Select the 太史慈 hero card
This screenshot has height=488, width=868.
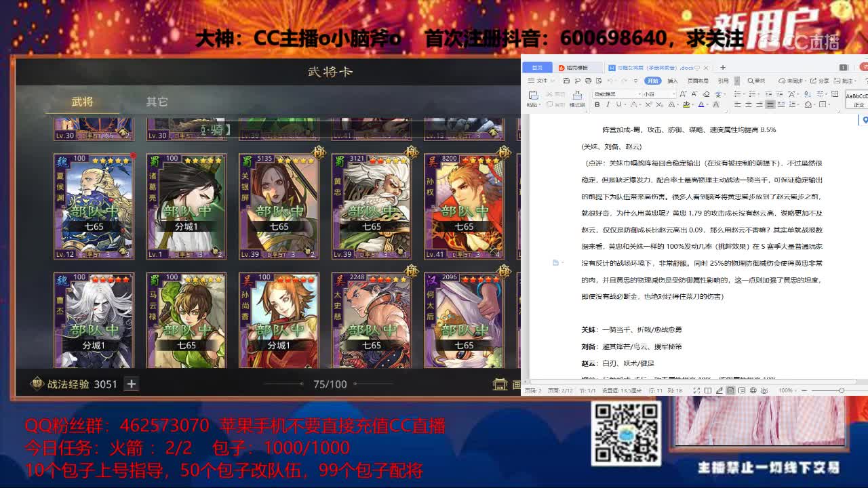[372, 320]
